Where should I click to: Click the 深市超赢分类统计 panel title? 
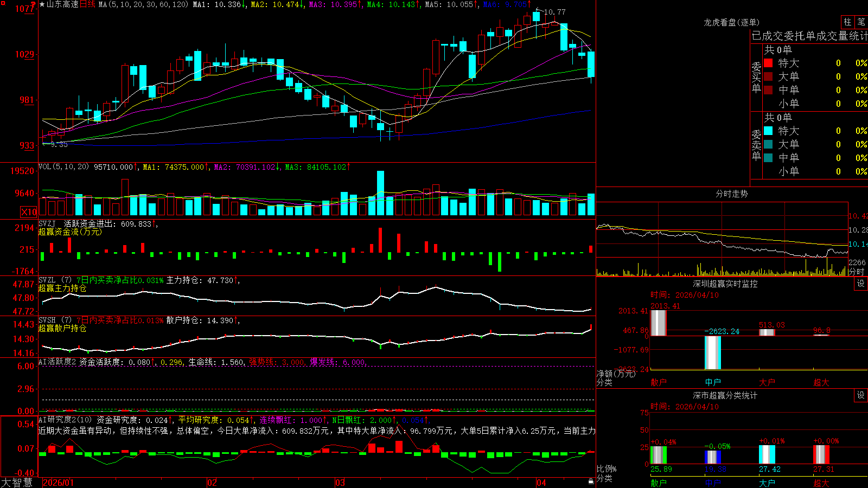coord(725,395)
